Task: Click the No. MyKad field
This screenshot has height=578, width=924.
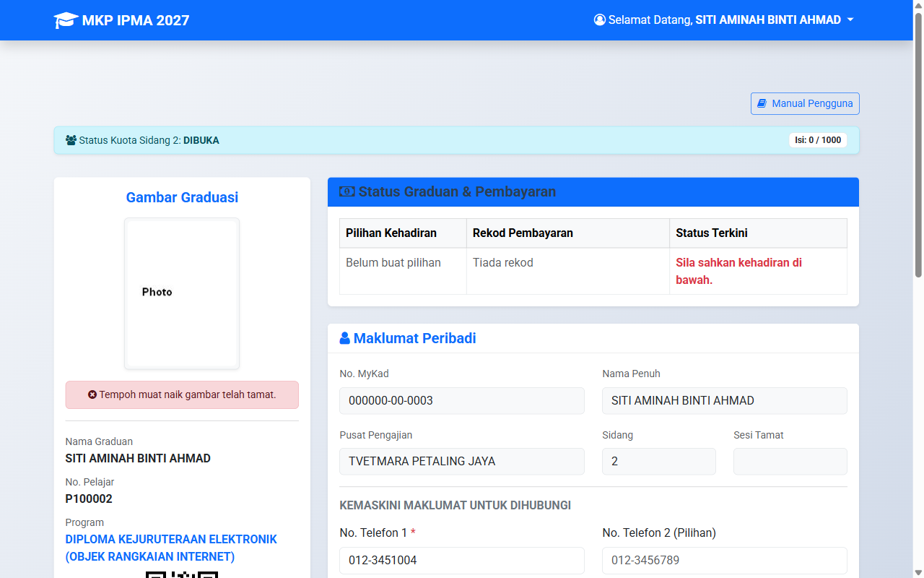Action: (462, 400)
